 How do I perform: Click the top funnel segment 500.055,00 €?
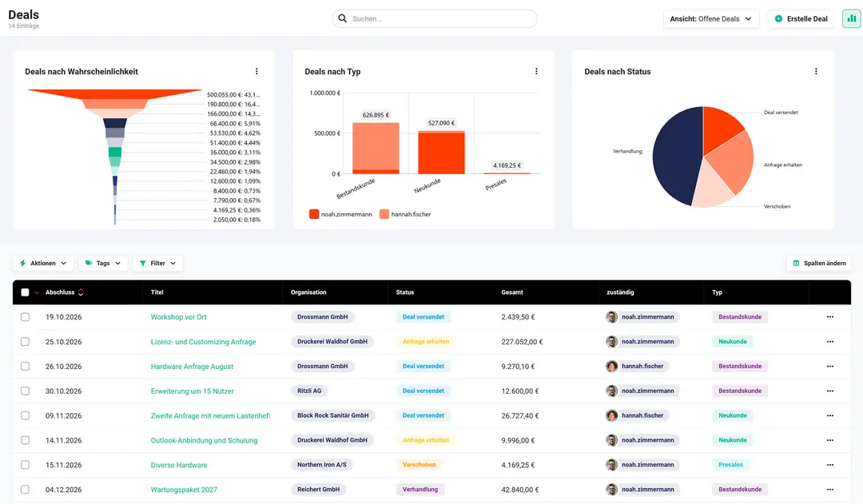(x=114, y=94)
